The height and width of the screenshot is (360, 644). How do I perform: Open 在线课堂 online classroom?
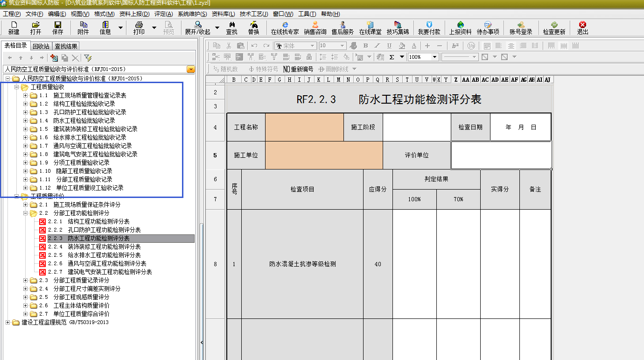point(370,28)
